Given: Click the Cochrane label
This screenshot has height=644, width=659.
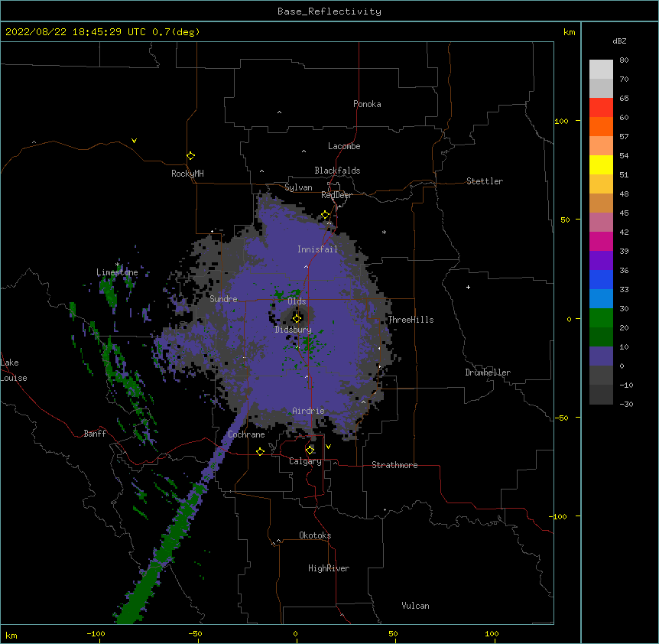Looking at the screenshot, I should click(246, 434).
